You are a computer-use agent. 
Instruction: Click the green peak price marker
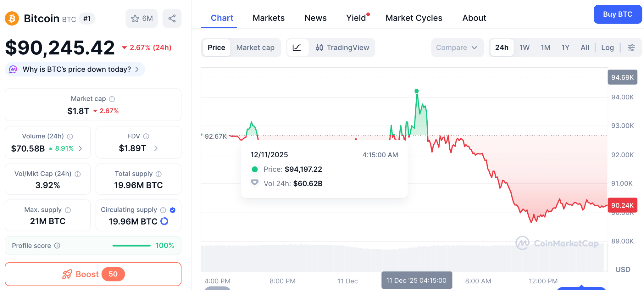pos(417,91)
